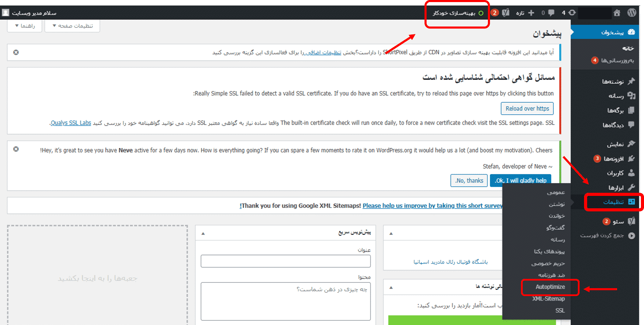Click the عنوان quick draft title field
The height and width of the screenshot is (325, 644).
point(286,261)
